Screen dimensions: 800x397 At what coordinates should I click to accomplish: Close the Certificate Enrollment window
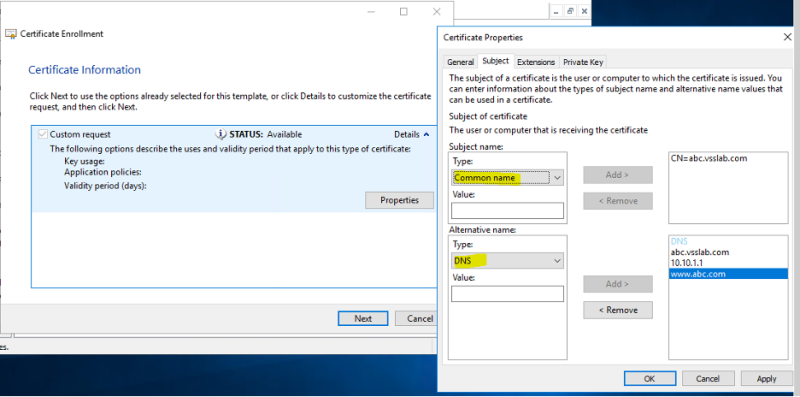click(436, 12)
